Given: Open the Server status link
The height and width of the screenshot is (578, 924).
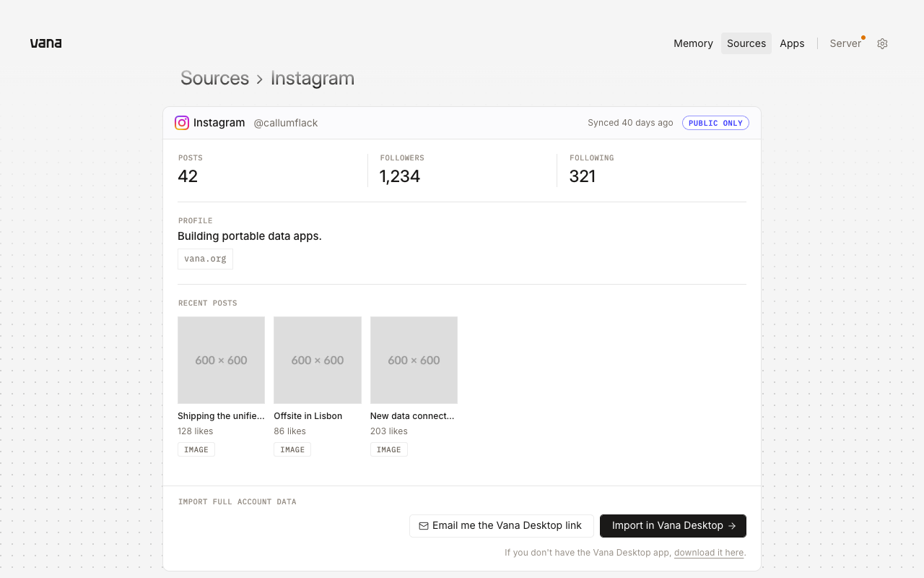Looking at the screenshot, I should (x=845, y=43).
